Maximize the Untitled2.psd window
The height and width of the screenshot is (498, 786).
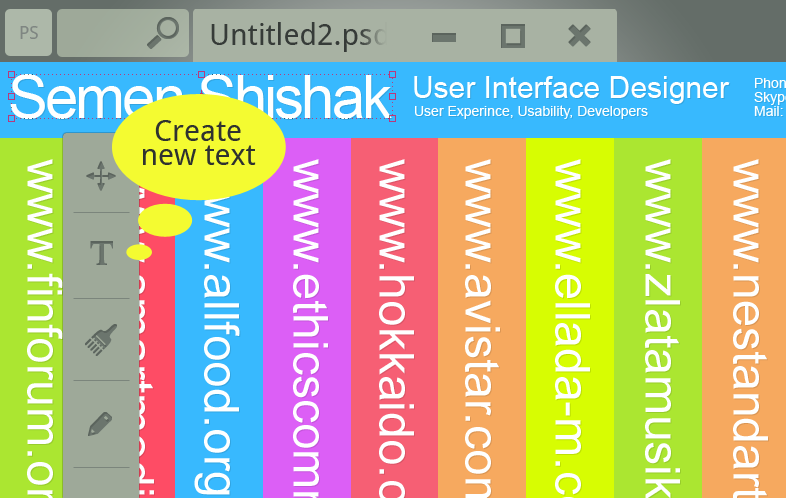[513, 36]
